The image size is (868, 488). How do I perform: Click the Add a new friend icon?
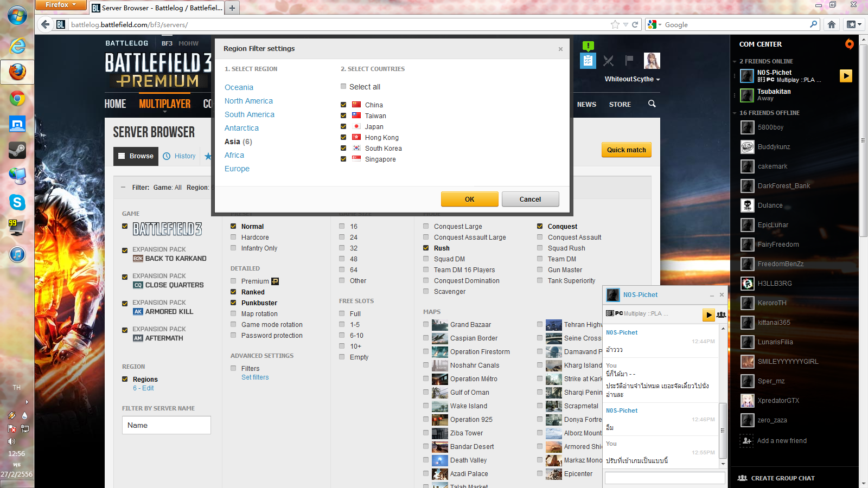[747, 441]
